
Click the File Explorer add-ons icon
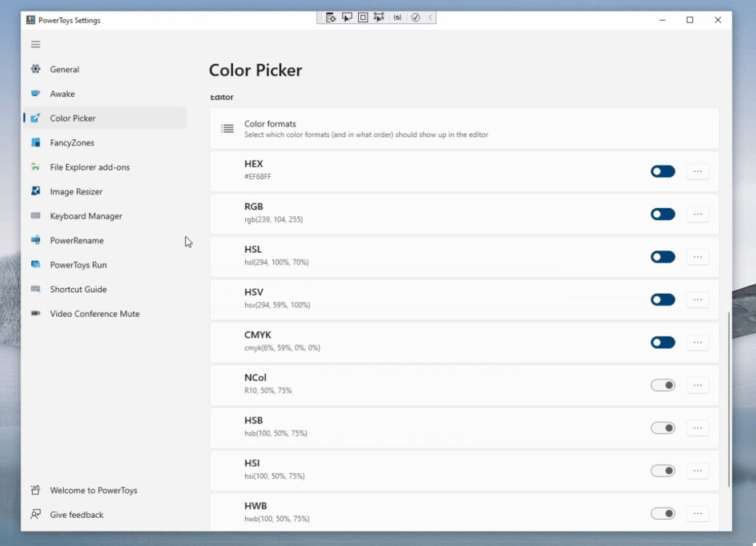click(35, 167)
